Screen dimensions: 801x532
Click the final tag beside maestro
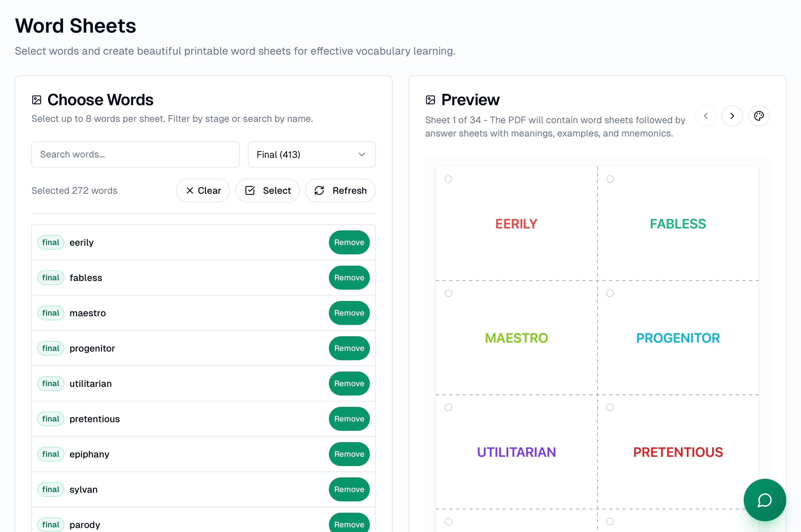click(51, 313)
